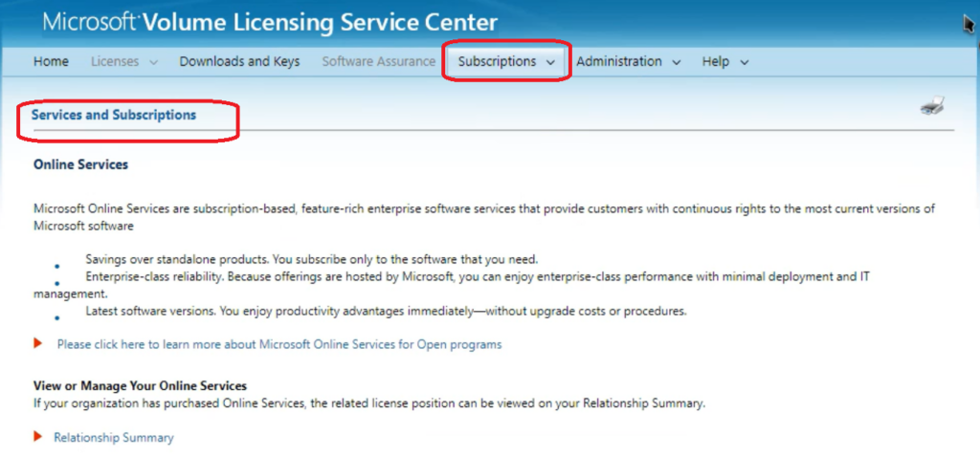Open the Subscriptions menu
Image resolution: width=980 pixels, height=457 pixels.
tap(497, 62)
